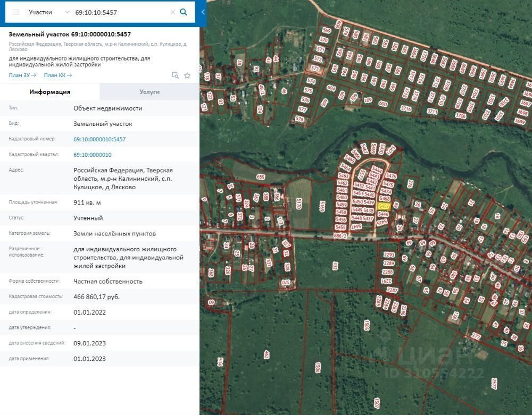Open the План КК link
Viewport: 532px width, 415px height.
click(57, 75)
